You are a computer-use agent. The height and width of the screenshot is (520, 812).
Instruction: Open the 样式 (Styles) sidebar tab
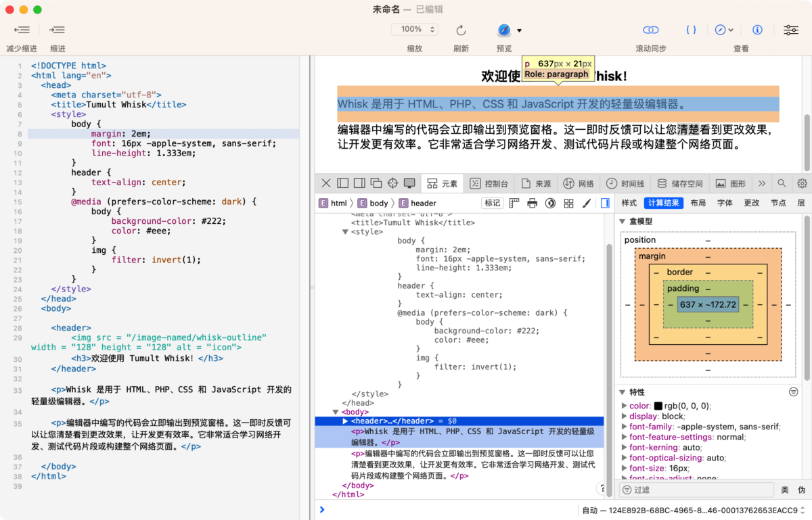tap(629, 203)
